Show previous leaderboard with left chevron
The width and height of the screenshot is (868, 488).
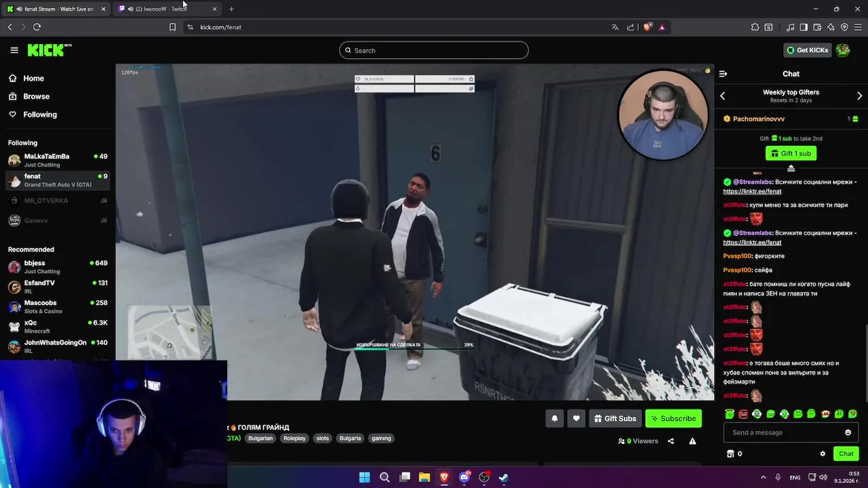click(723, 96)
